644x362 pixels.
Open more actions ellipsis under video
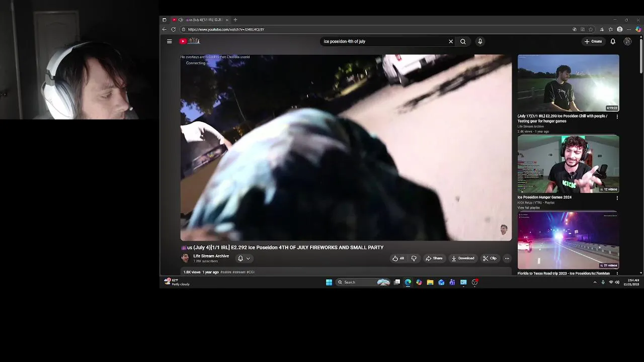[507, 258]
